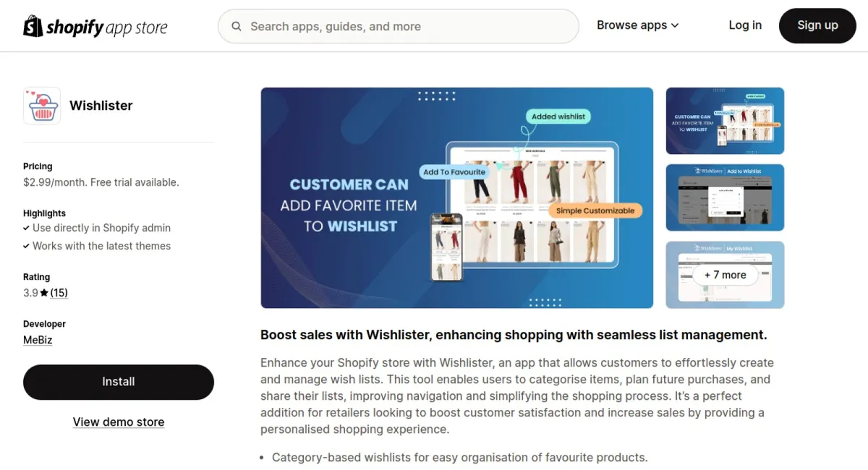
Task: Click the star rating icon
Action: (x=44, y=293)
